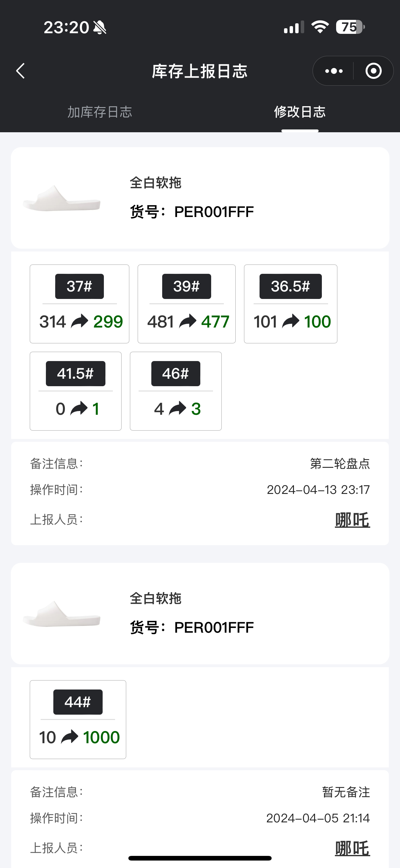
Task: Open reporter 哪吒 link dated 2024-04-13
Action: (x=352, y=520)
